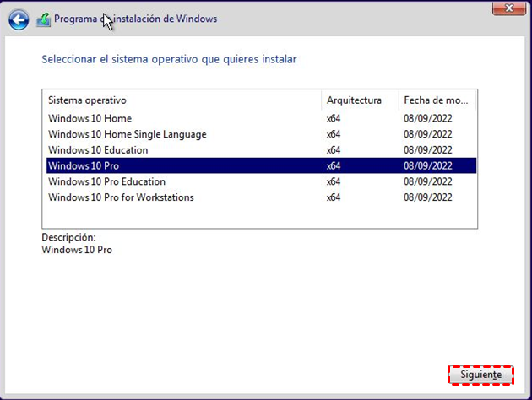The image size is (532, 400).
Task: Click the blue back arrow button
Action: 19,20
